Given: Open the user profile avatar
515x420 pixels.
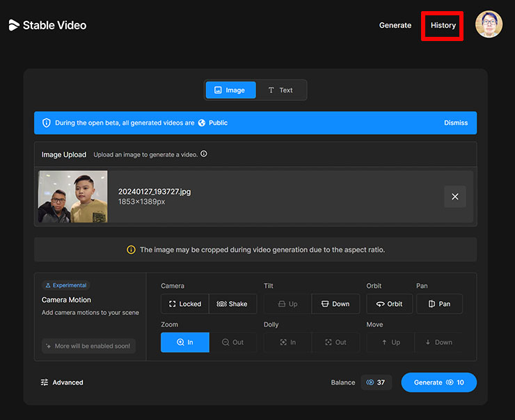Looking at the screenshot, I should (489, 24).
